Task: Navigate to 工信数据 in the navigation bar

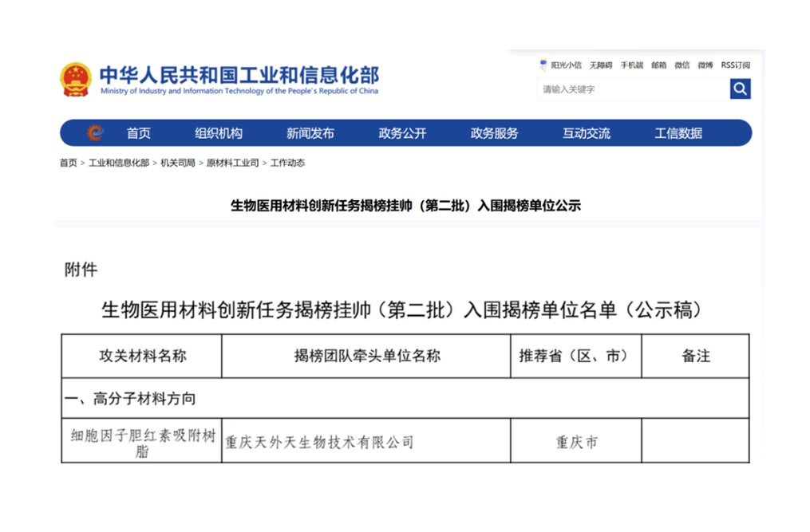Action: [x=678, y=132]
